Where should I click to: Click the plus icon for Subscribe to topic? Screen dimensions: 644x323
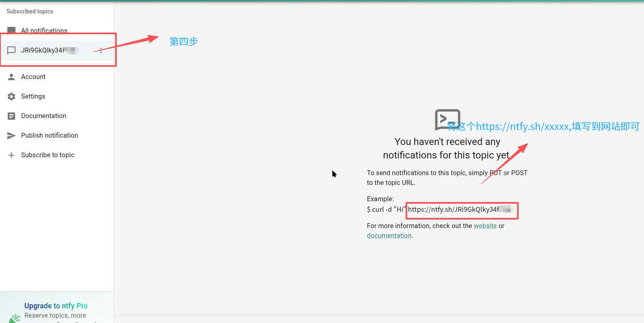pos(11,155)
